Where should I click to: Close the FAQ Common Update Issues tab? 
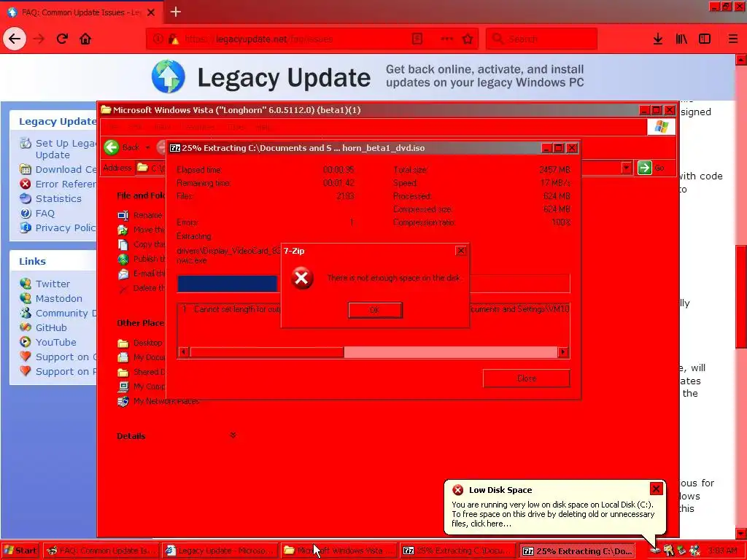pos(150,12)
